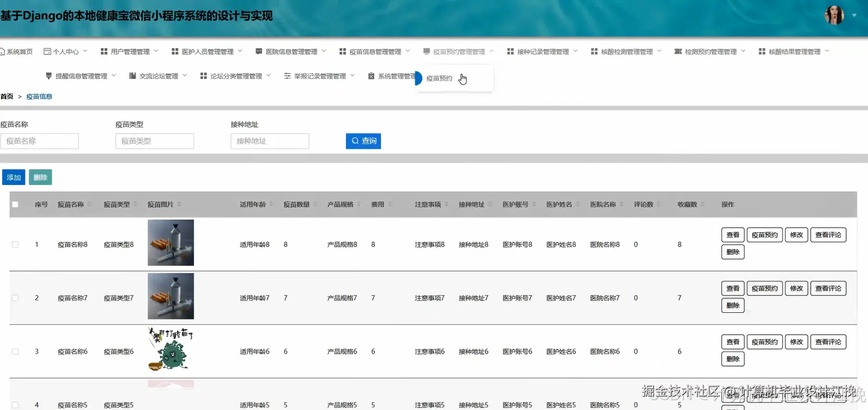Click sort icon next to 医护账号
This screenshot has height=410, width=868.
tap(534, 204)
